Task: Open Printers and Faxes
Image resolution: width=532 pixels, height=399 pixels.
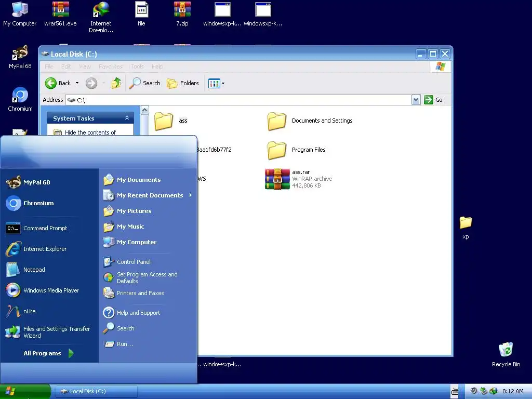Action: [134, 293]
